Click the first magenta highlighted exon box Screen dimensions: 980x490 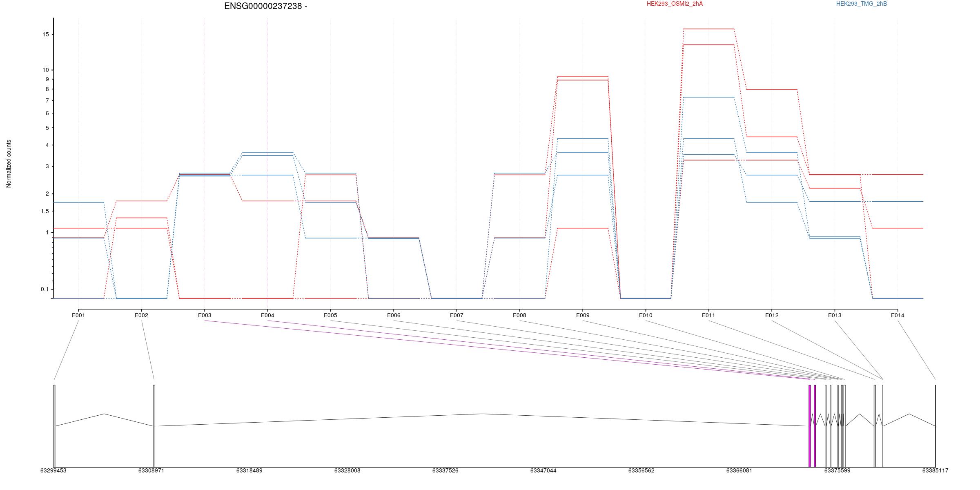810,426
